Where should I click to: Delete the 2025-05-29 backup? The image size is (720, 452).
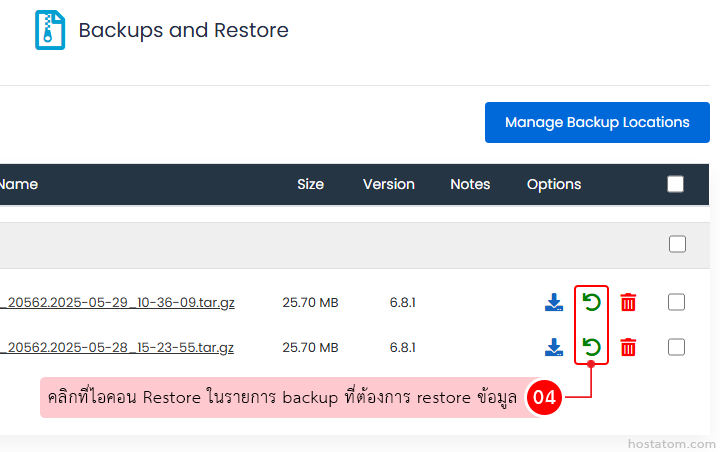(628, 302)
